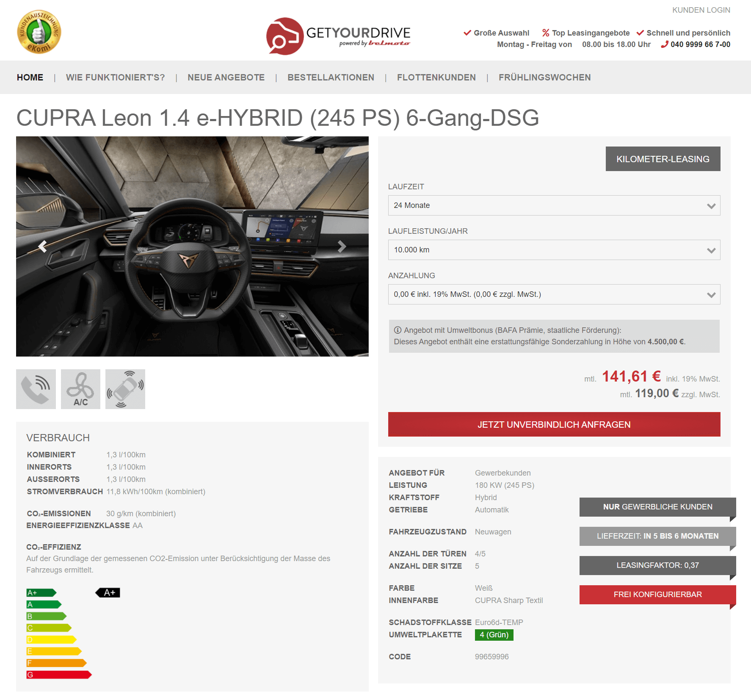
Task: Click the CUPRA Leon interior photo
Action: tap(192, 246)
